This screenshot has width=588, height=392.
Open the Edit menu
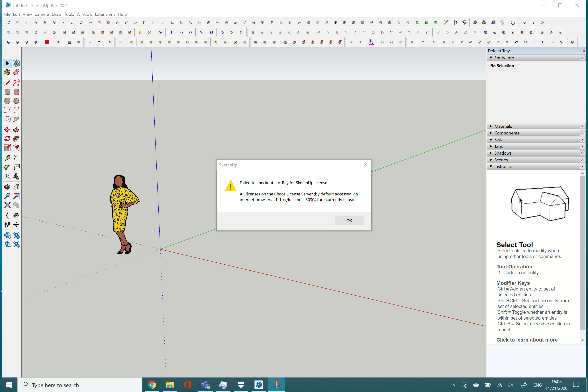(17, 14)
